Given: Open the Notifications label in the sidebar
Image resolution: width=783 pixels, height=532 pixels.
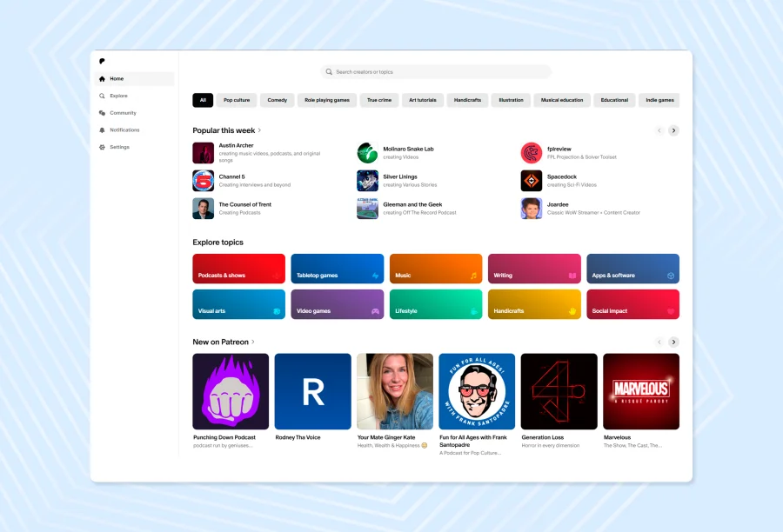Looking at the screenshot, I should pos(124,130).
